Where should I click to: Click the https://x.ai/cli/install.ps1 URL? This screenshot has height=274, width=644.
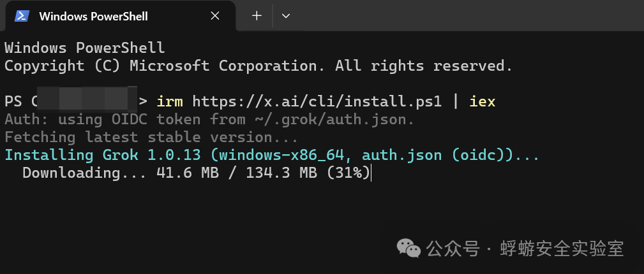click(x=317, y=101)
